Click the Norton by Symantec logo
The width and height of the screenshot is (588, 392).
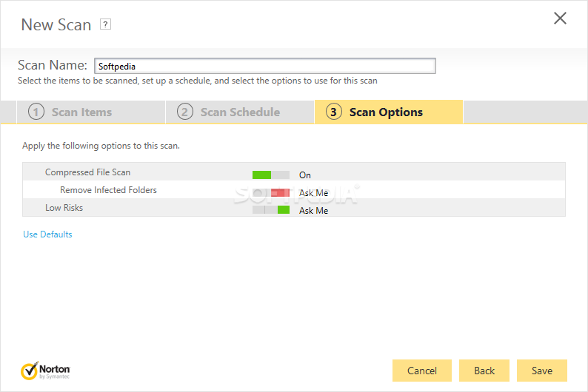46,371
